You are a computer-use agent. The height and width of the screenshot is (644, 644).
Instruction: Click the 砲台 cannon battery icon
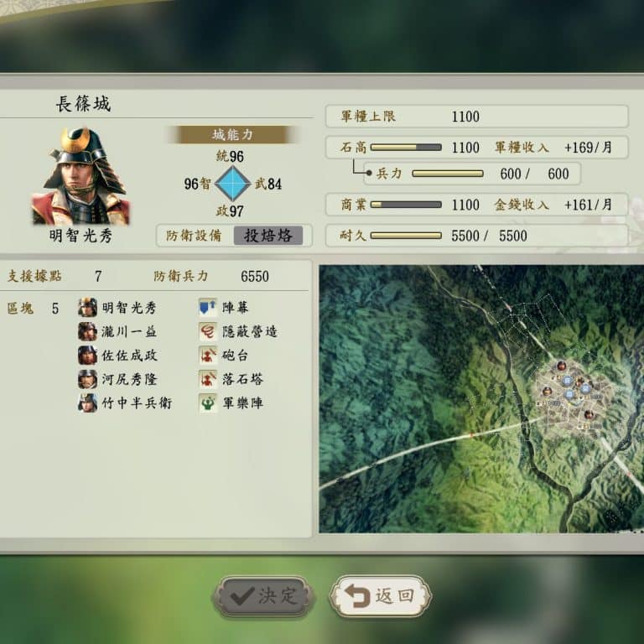(x=208, y=355)
